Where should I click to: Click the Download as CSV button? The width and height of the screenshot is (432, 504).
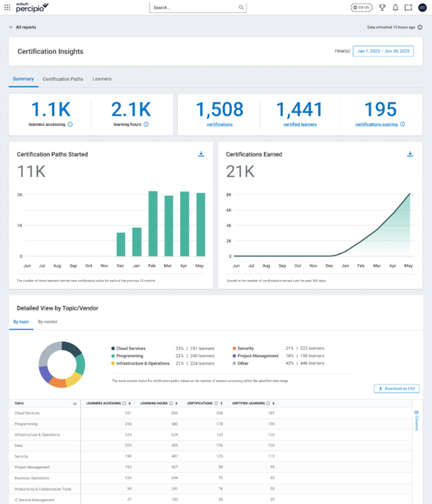tap(396, 389)
